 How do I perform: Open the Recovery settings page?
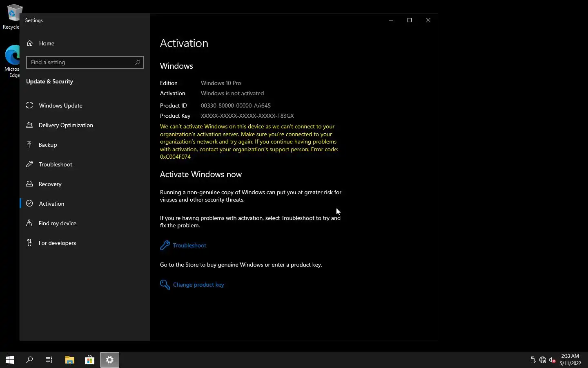(85, 184)
